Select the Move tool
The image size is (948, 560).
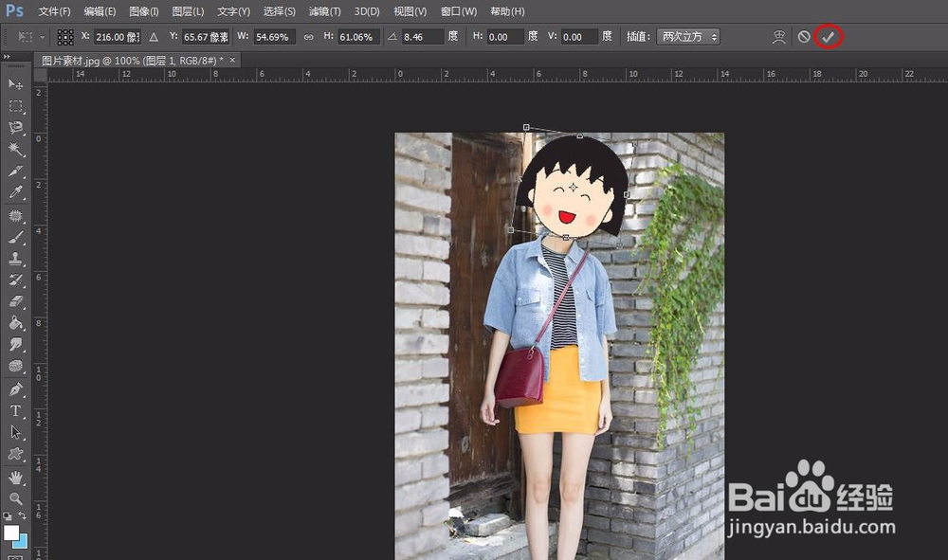16,84
